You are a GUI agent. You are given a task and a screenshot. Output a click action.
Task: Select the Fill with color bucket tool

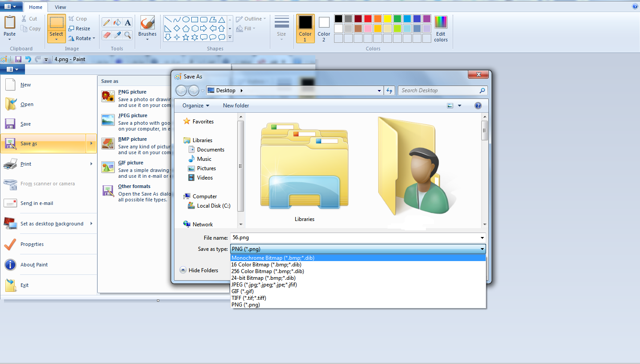click(x=117, y=22)
